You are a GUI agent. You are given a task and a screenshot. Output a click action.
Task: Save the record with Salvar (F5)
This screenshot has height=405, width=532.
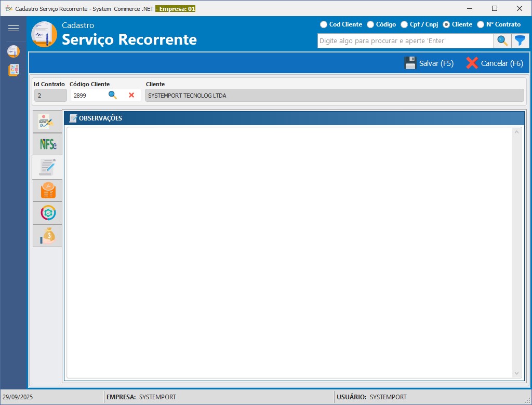tap(430, 63)
